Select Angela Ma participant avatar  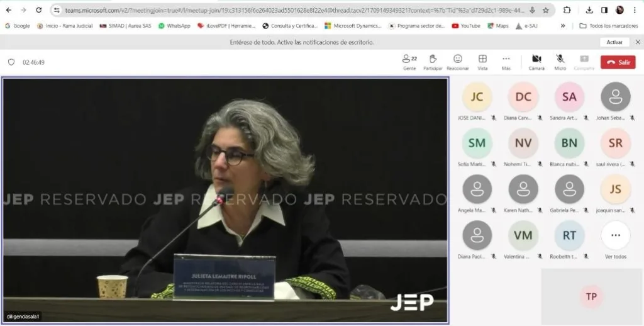(477, 189)
